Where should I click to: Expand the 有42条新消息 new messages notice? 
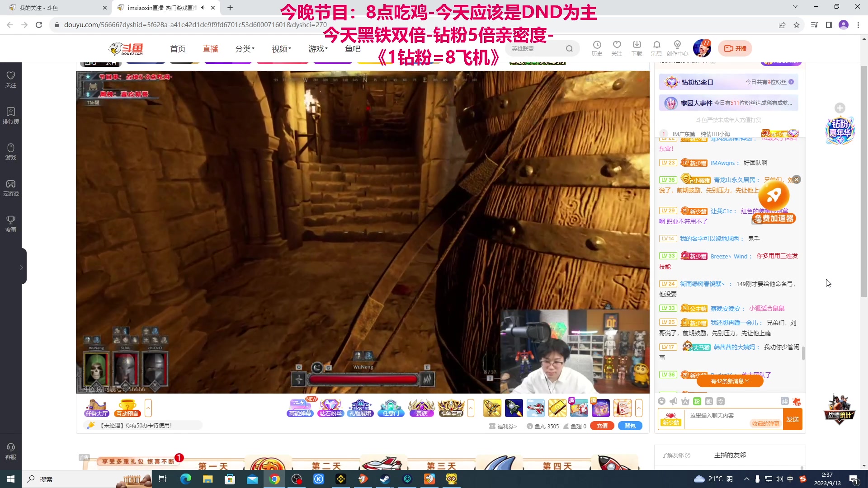[x=729, y=381]
